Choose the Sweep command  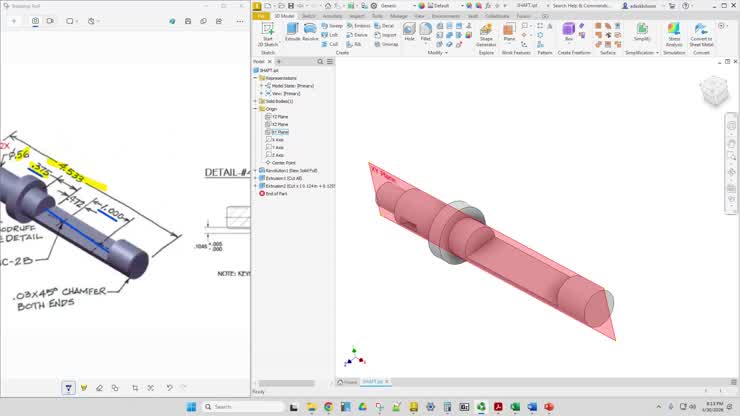332,25
